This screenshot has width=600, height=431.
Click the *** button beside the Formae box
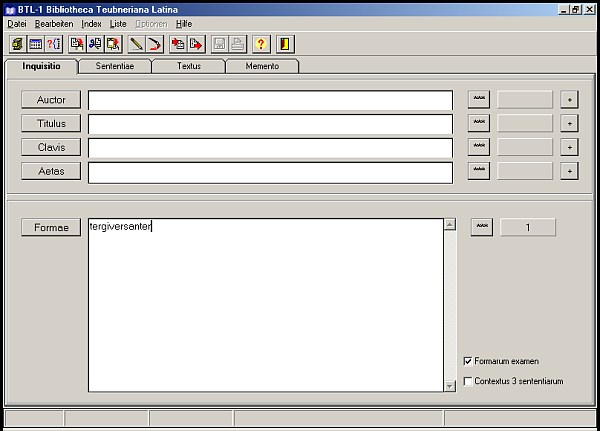point(482,227)
